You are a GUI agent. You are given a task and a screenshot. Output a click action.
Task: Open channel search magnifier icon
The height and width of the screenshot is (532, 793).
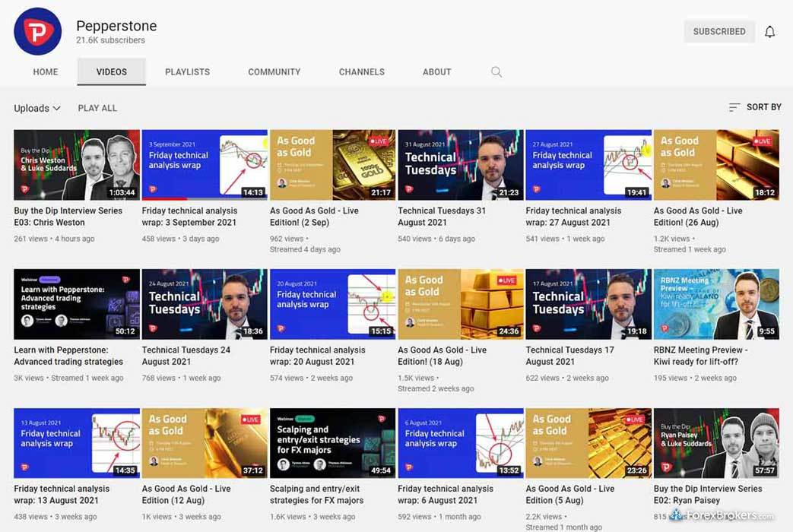[x=496, y=72]
